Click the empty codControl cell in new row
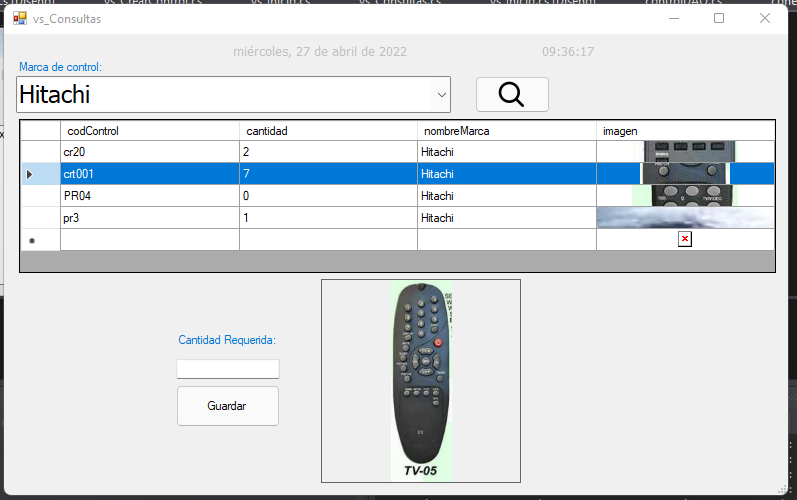Image resolution: width=797 pixels, height=500 pixels. click(150, 240)
